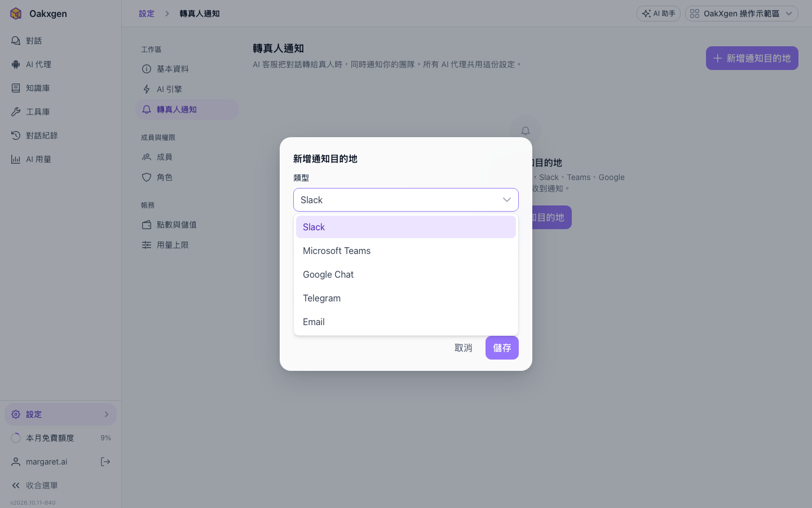View AI 用量 statistics

click(x=60, y=159)
